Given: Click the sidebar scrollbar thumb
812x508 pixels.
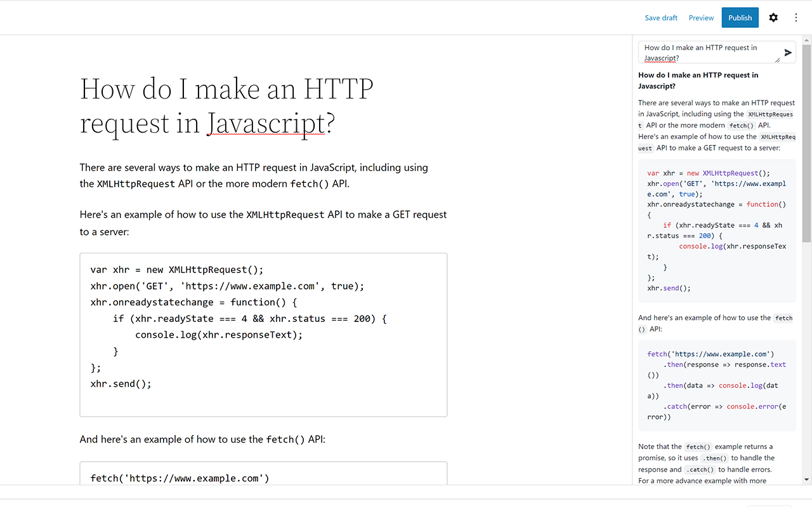Looking at the screenshot, I should pos(806,143).
